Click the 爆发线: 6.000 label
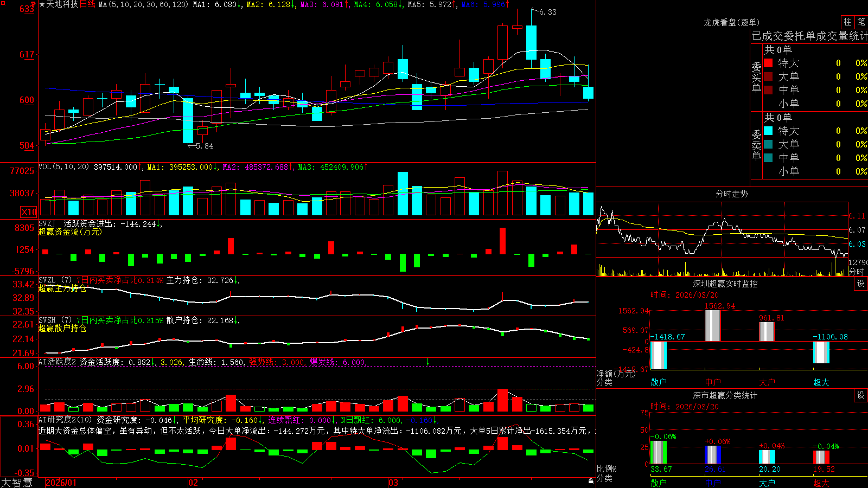The height and width of the screenshot is (488, 868). 339,362
